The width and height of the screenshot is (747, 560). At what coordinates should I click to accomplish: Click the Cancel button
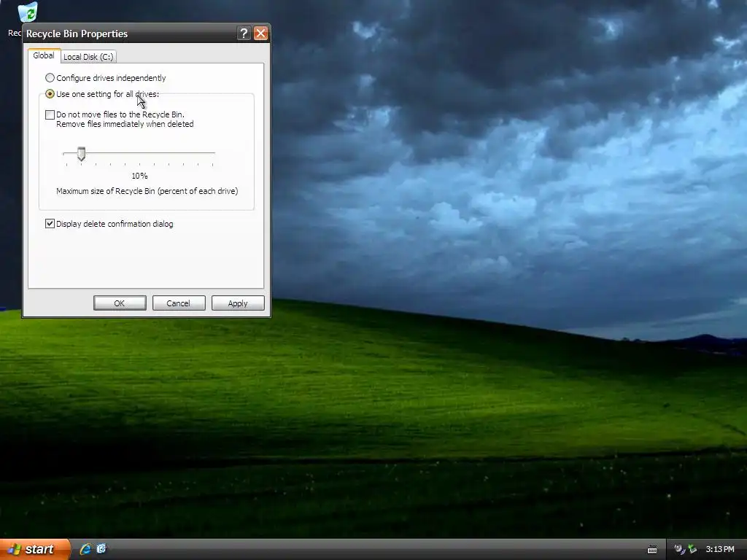(179, 303)
